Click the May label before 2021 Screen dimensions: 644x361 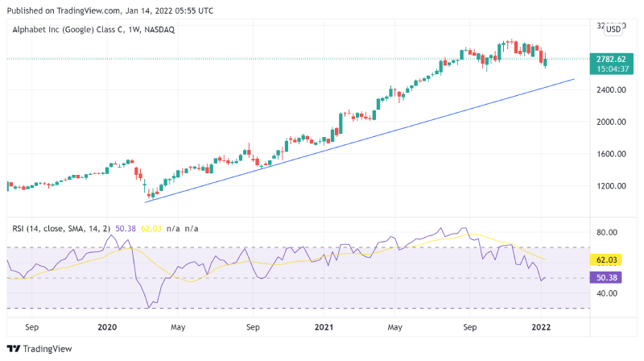(x=178, y=327)
